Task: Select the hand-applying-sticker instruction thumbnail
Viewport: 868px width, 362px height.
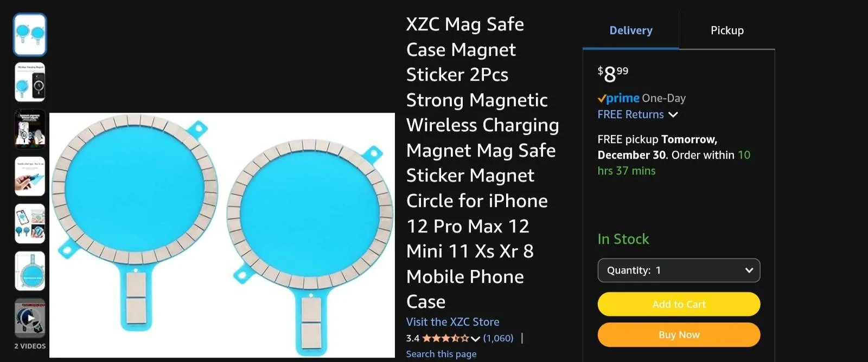Action: point(29,176)
